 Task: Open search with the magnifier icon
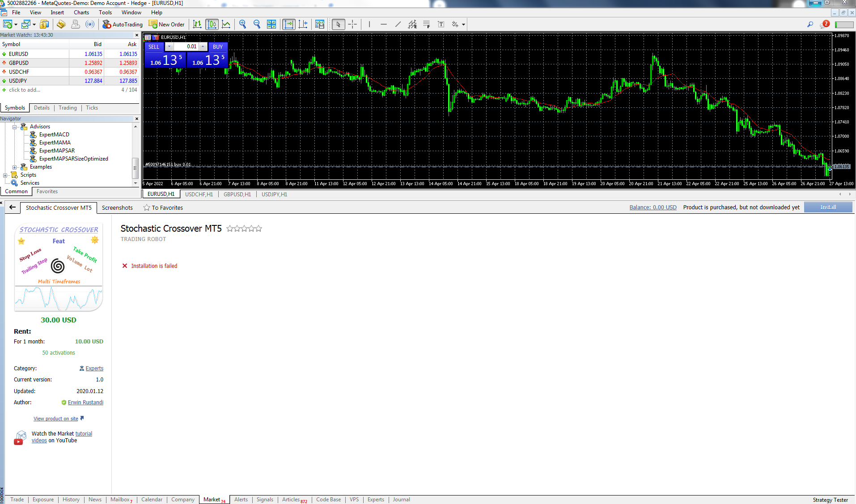coord(810,24)
